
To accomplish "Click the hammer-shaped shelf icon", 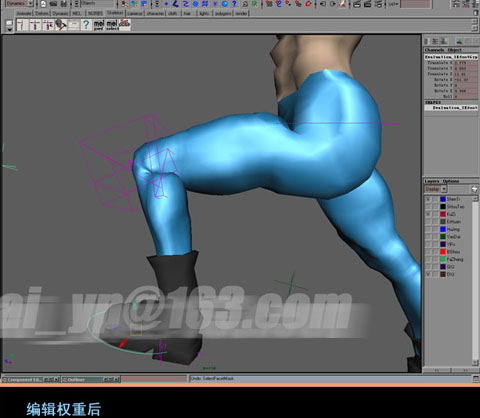I will (61, 25).
